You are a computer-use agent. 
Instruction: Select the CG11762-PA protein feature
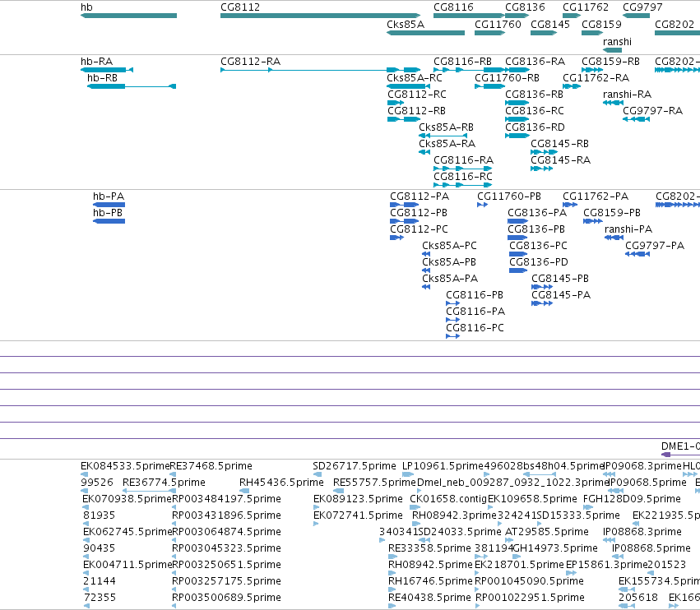pos(570,205)
